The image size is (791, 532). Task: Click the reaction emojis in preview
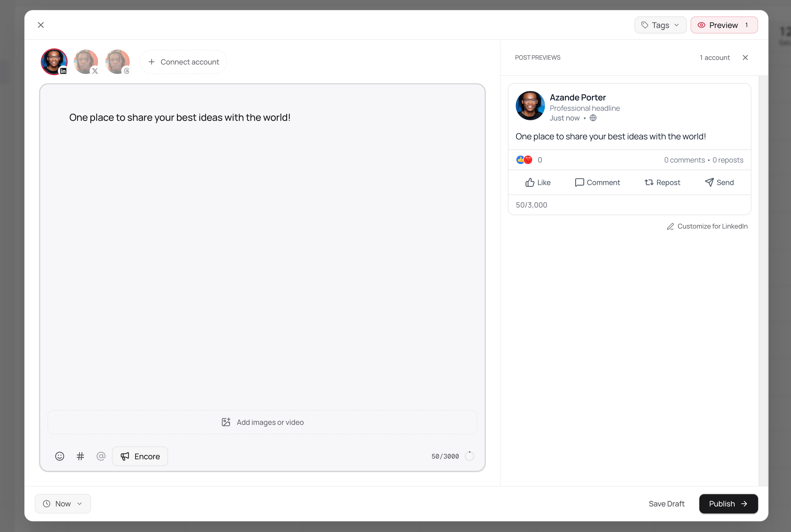(524, 160)
